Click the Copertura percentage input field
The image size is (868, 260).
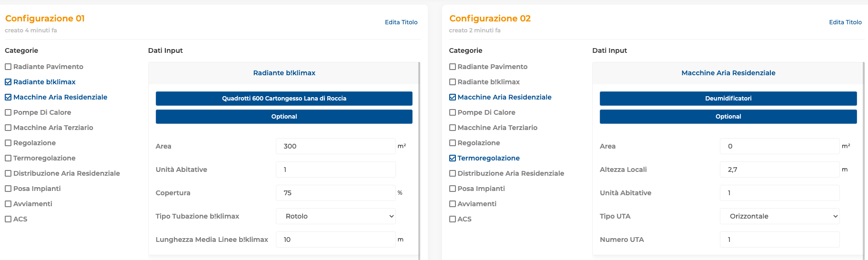336,193
